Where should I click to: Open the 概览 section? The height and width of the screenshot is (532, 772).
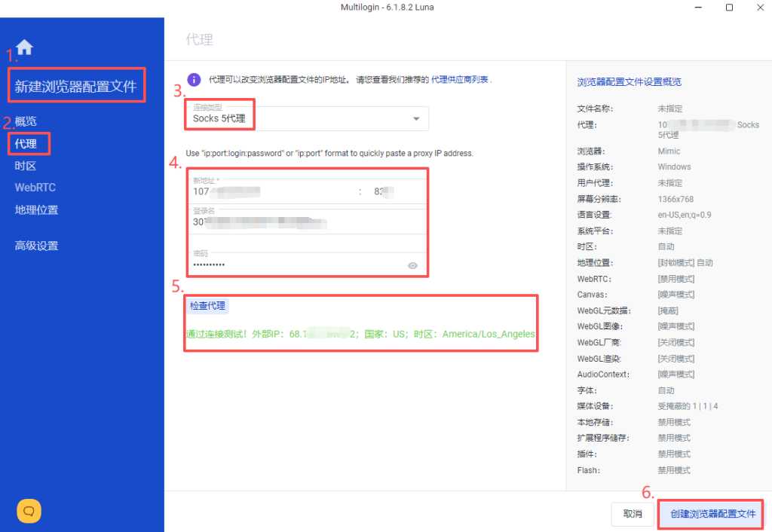(26, 121)
